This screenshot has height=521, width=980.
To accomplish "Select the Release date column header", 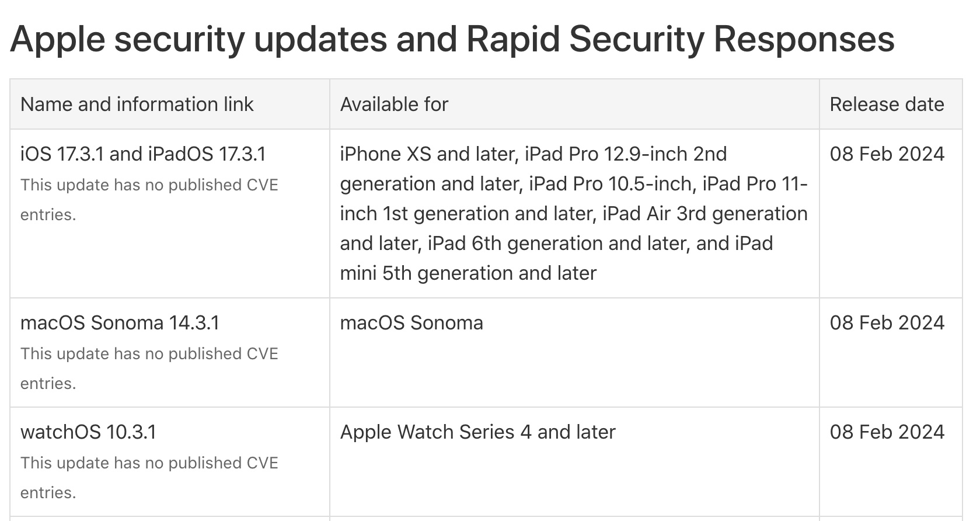I will point(887,105).
